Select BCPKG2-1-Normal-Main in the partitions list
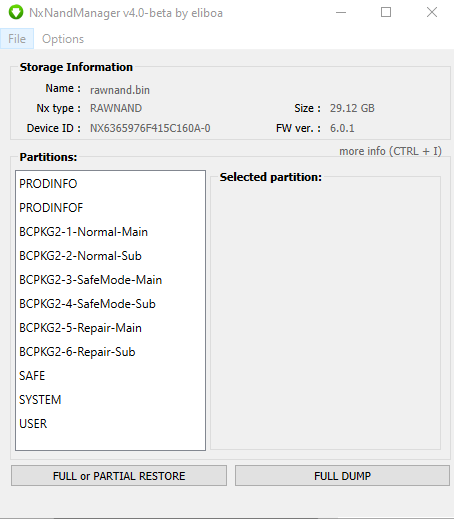The height and width of the screenshot is (519, 454). click(110, 232)
